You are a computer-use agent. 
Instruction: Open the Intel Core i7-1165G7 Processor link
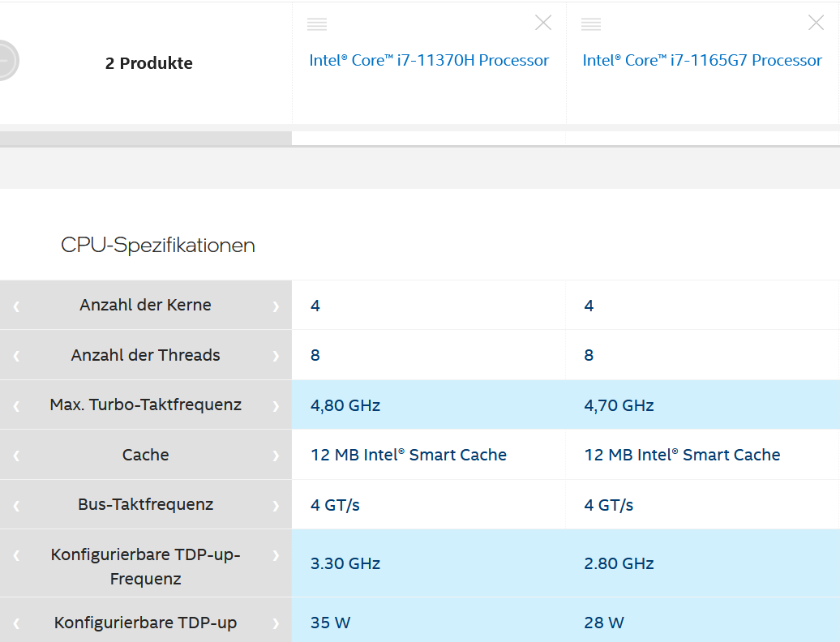(702, 60)
